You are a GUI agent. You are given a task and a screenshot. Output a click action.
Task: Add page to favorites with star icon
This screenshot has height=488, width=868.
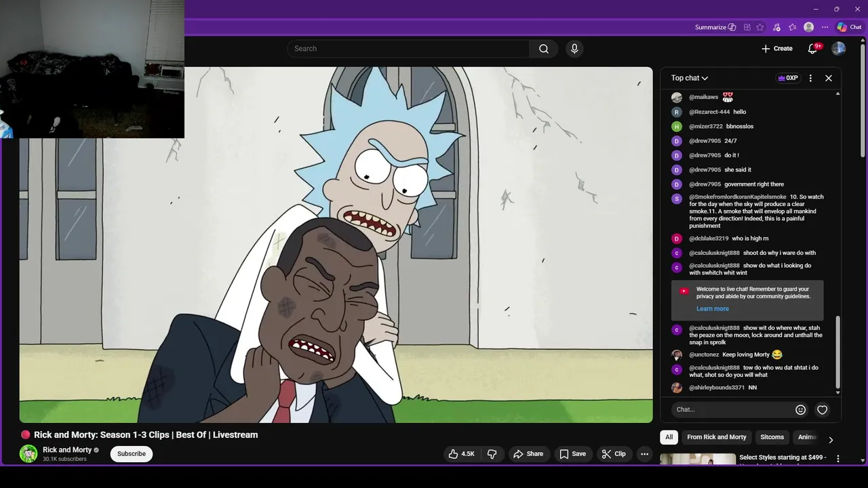click(x=760, y=27)
